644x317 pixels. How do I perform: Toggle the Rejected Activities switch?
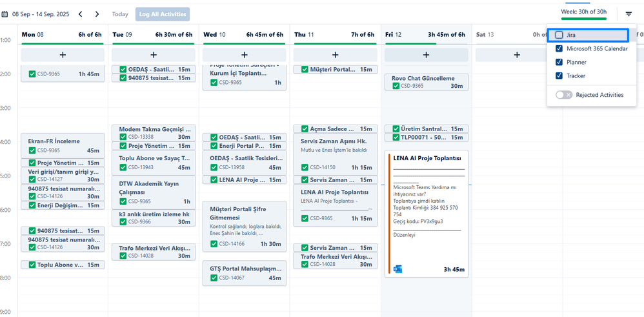coord(564,95)
